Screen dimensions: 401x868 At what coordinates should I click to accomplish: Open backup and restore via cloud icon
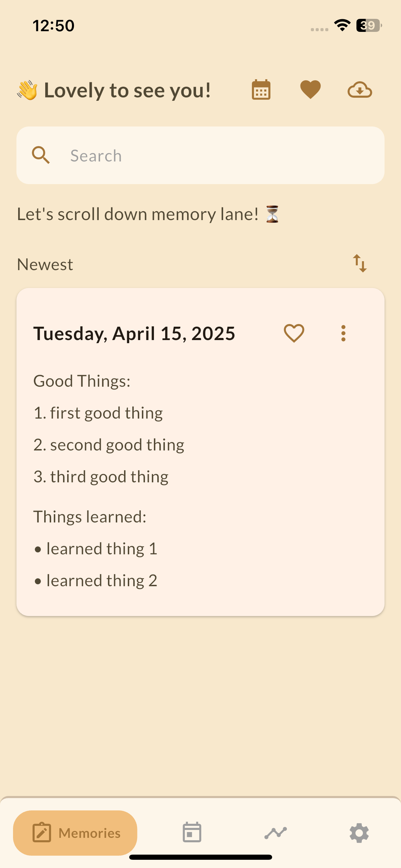tap(360, 89)
